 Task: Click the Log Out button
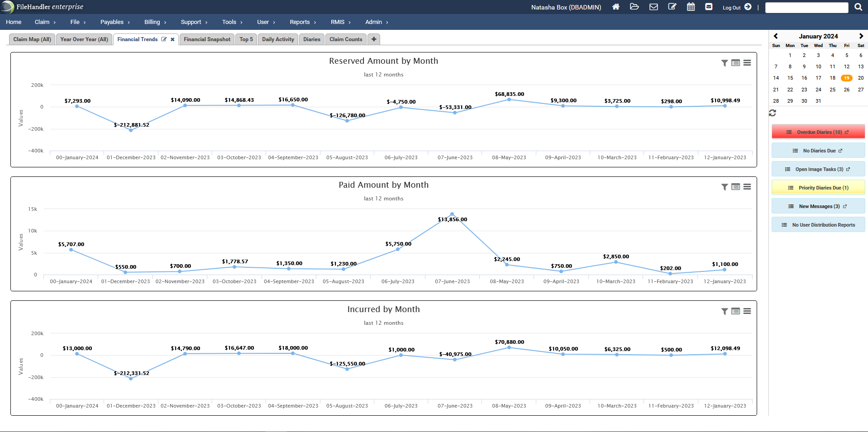coord(731,8)
